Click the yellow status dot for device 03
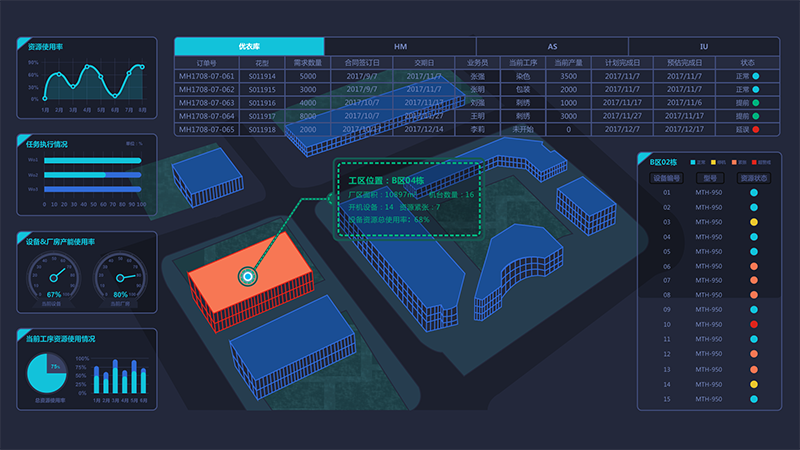Image resolution: width=800 pixels, height=450 pixels. [x=754, y=221]
